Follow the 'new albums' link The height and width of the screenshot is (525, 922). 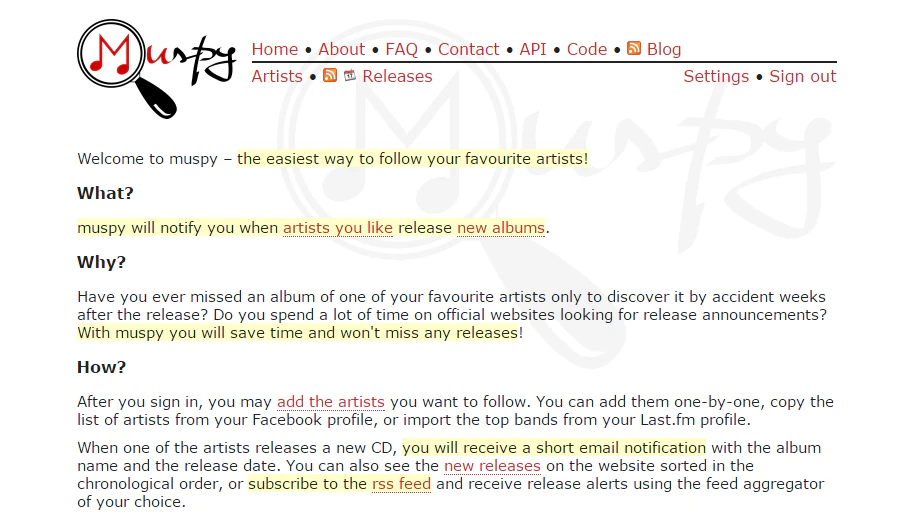click(x=501, y=228)
